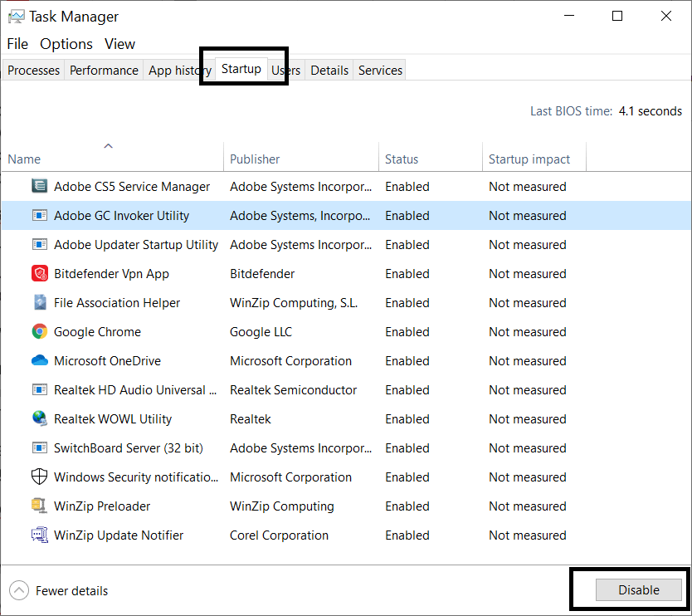Screen dimensions: 692x616
Task: Click Fewer details to collapse the view
Action: pyautogui.click(x=58, y=590)
